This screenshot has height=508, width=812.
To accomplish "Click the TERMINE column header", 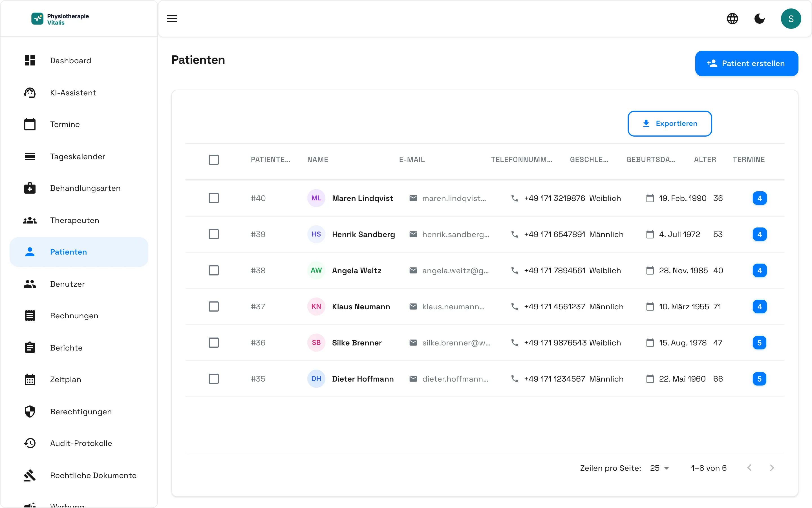I will click(749, 159).
